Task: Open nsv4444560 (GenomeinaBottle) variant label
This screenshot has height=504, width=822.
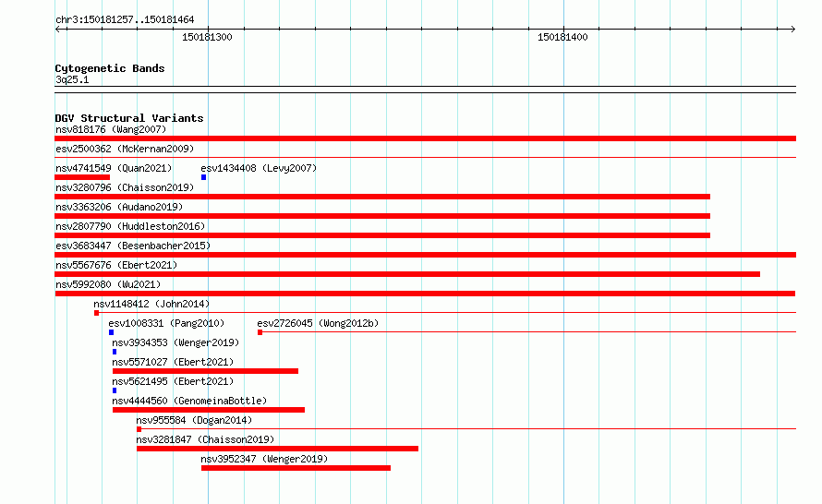Action: coord(189,401)
